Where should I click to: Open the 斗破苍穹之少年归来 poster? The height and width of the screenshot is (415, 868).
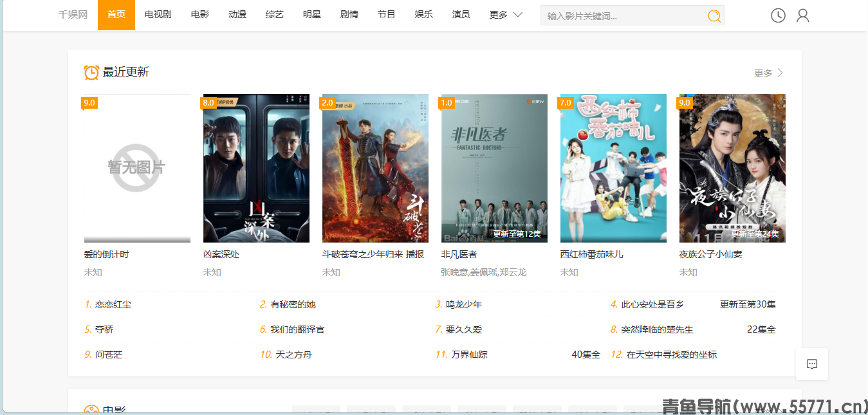pyautogui.click(x=375, y=168)
